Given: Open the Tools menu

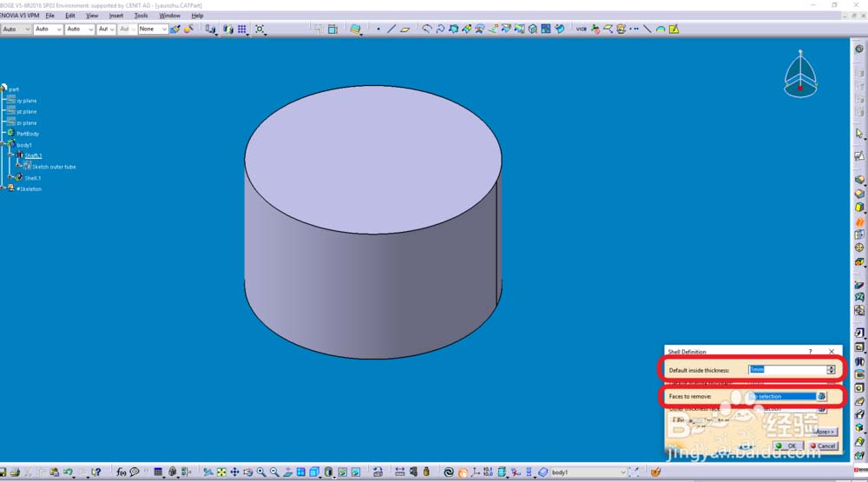Looking at the screenshot, I should 141,16.
